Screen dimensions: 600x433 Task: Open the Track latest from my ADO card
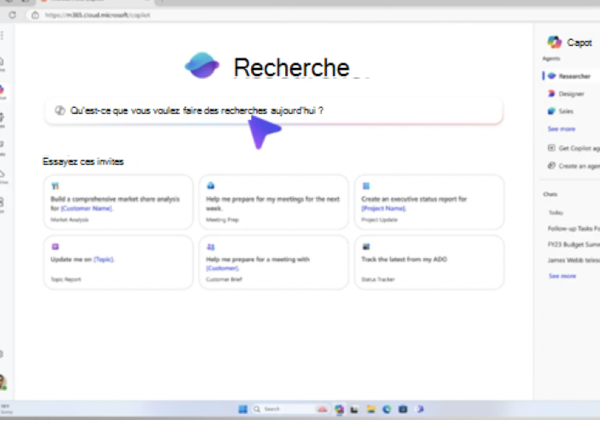tap(429, 262)
